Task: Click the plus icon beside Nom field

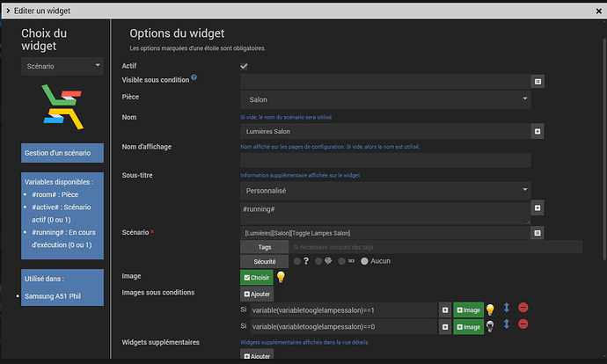Action: click(x=538, y=131)
